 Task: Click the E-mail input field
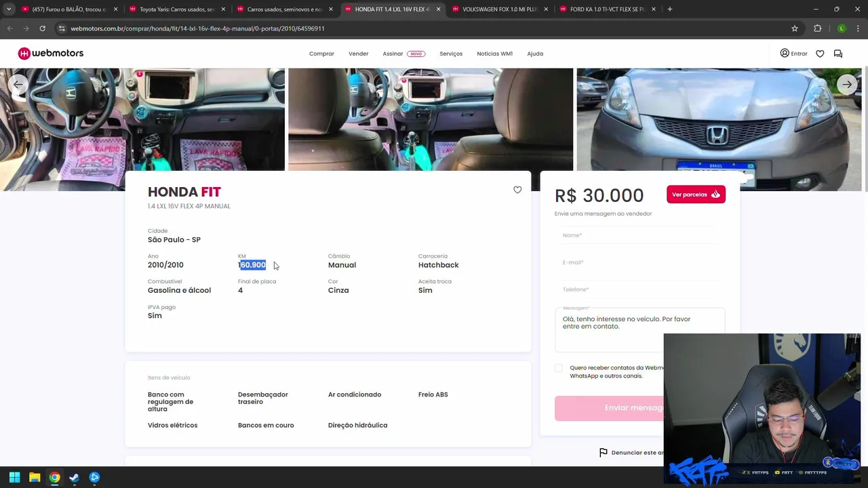(x=639, y=262)
